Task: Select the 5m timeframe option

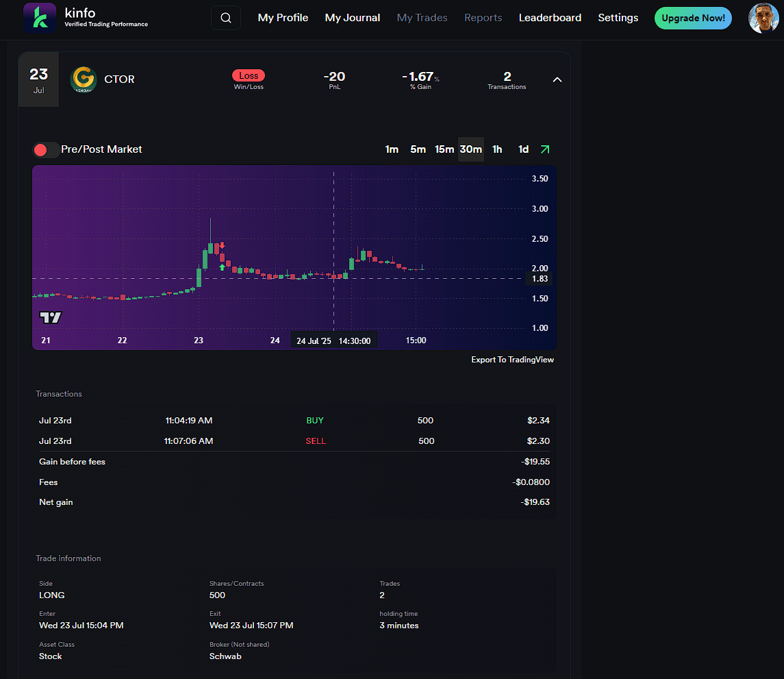Action: (x=418, y=149)
